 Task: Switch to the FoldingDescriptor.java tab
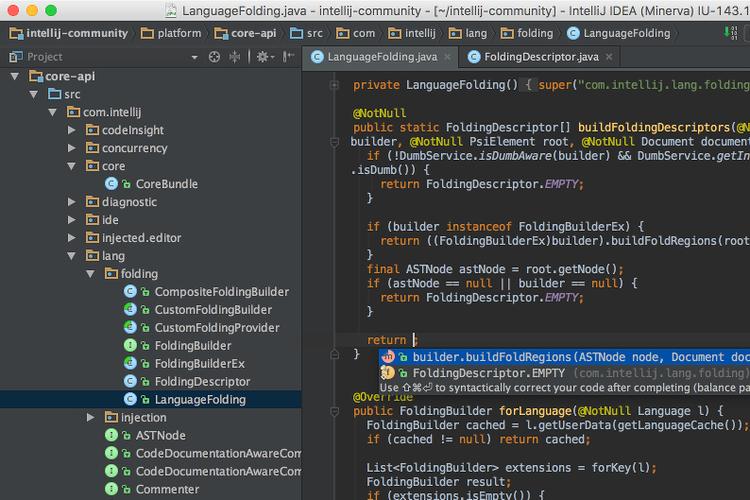[x=541, y=57]
